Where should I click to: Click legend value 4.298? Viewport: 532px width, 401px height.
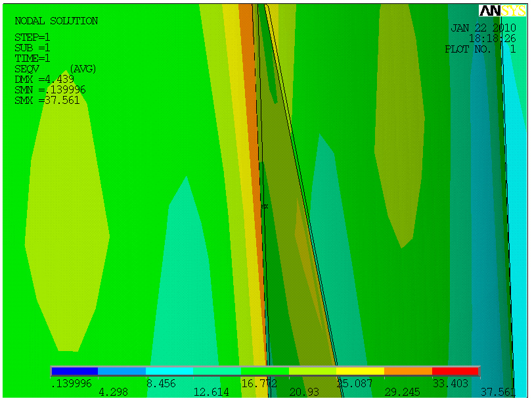pyautogui.click(x=114, y=392)
